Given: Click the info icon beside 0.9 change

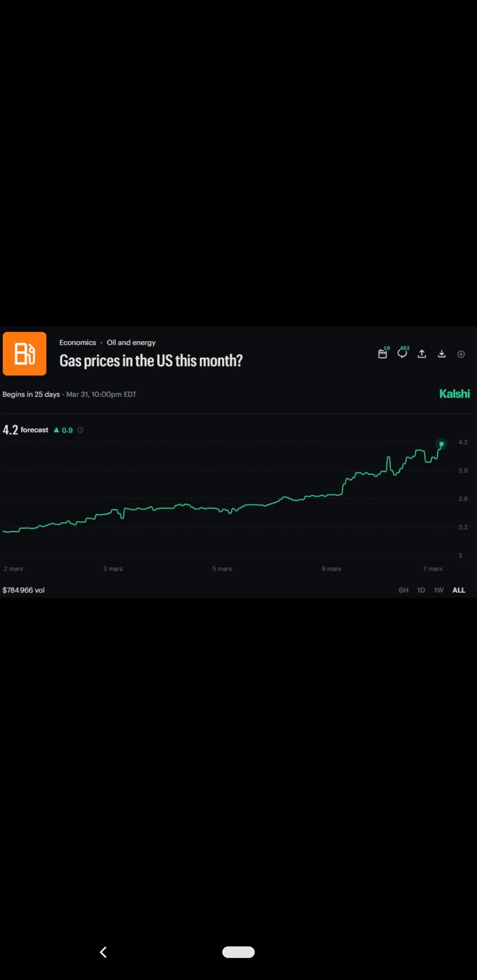Looking at the screenshot, I should coord(80,430).
